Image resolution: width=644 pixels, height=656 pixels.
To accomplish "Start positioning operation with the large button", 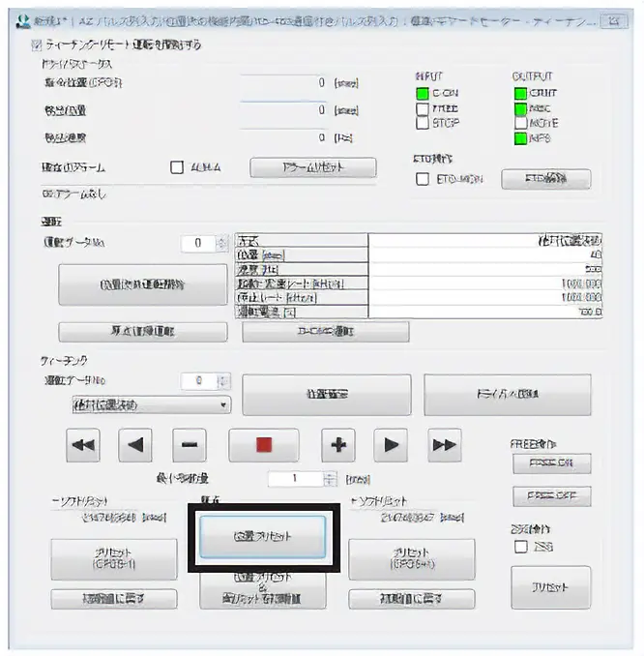I will click(143, 284).
